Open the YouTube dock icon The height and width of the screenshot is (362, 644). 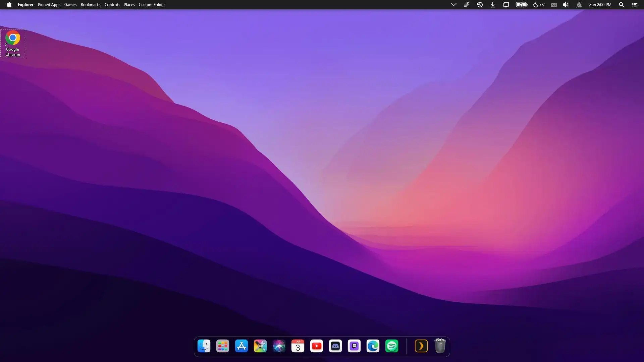pyautogui.click(x=317, y=346)
